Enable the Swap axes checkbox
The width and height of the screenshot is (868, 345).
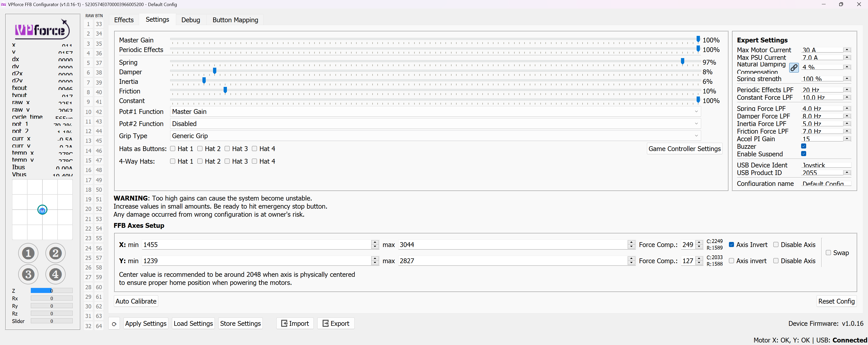828,253
